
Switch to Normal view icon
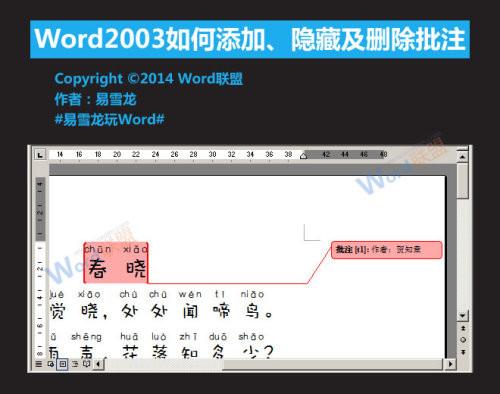click(39, 364)
